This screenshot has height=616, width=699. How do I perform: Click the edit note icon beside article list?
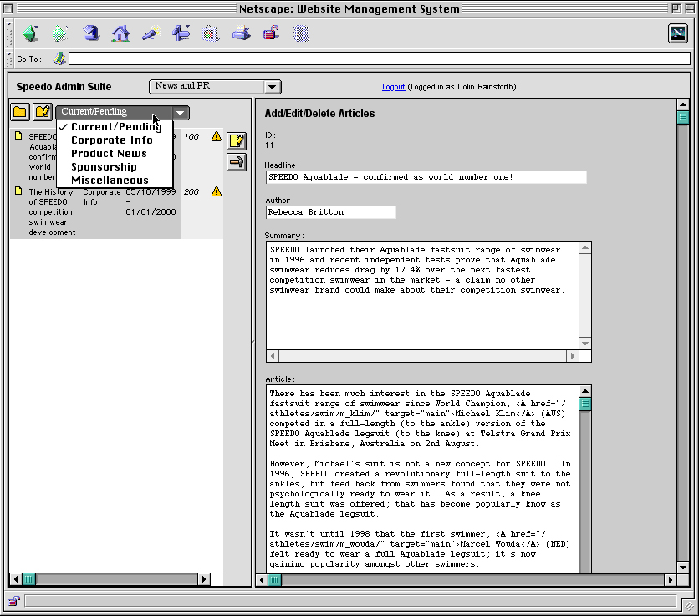coord(237,140)
